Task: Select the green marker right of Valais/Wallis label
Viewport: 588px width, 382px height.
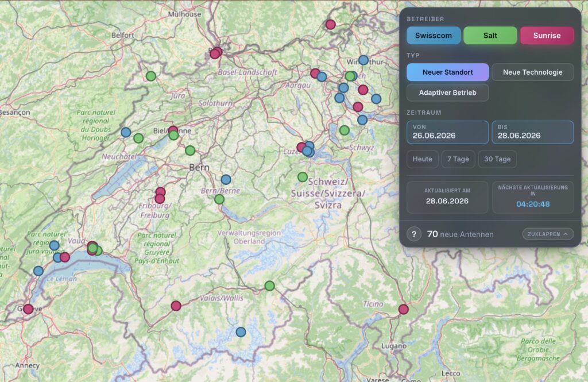Action: point(269,286)
